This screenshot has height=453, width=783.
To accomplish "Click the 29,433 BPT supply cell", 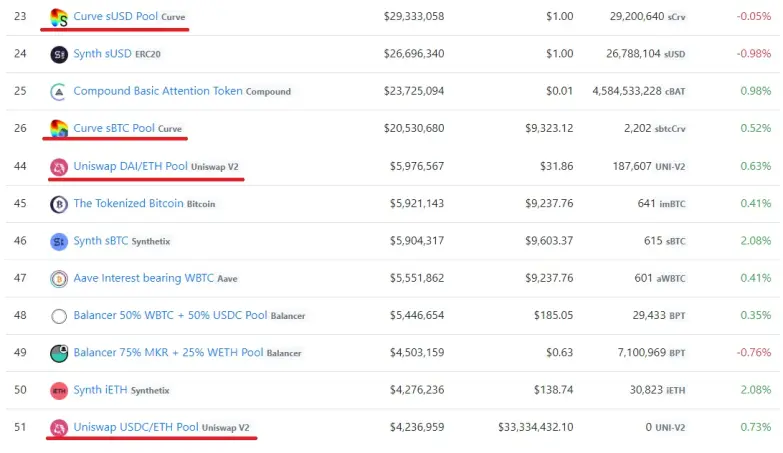I will click(659, 315).
